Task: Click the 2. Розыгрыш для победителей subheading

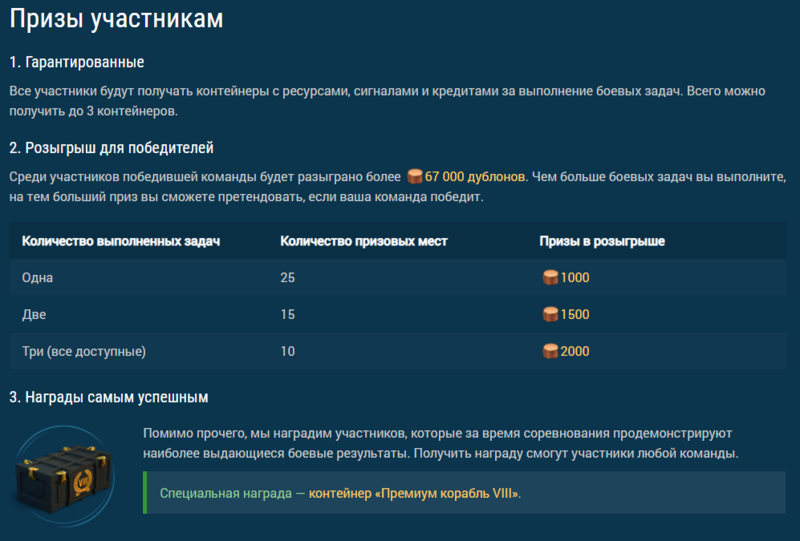Action: point(111,148)
